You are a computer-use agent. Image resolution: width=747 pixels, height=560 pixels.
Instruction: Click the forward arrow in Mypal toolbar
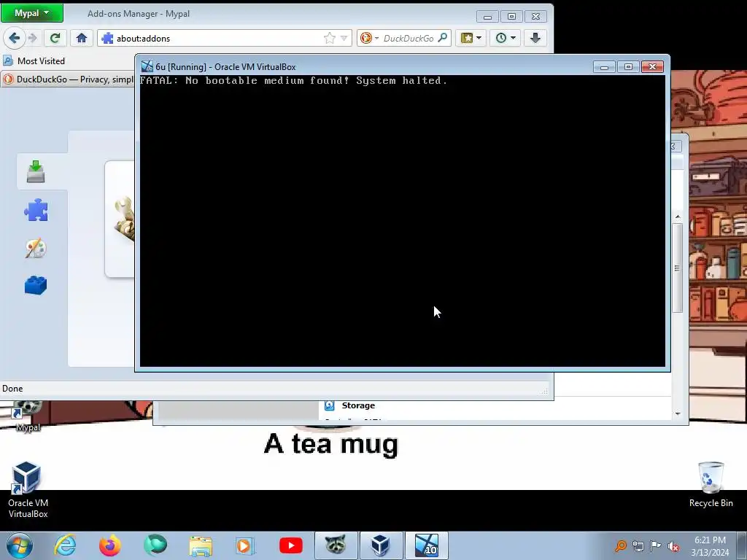click(32, 38)
